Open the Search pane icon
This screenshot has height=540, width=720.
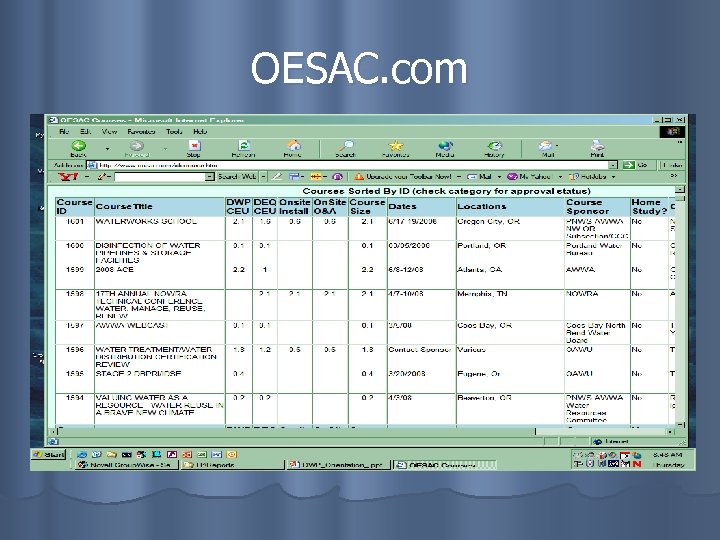coord(346,146)
